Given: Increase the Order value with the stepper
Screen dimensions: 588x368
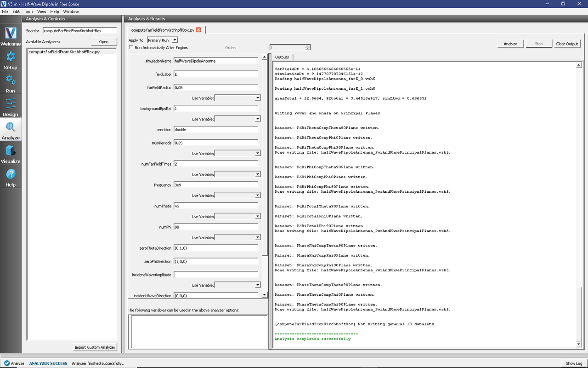Looking at the screenshot, I should [x=307, y=46].
